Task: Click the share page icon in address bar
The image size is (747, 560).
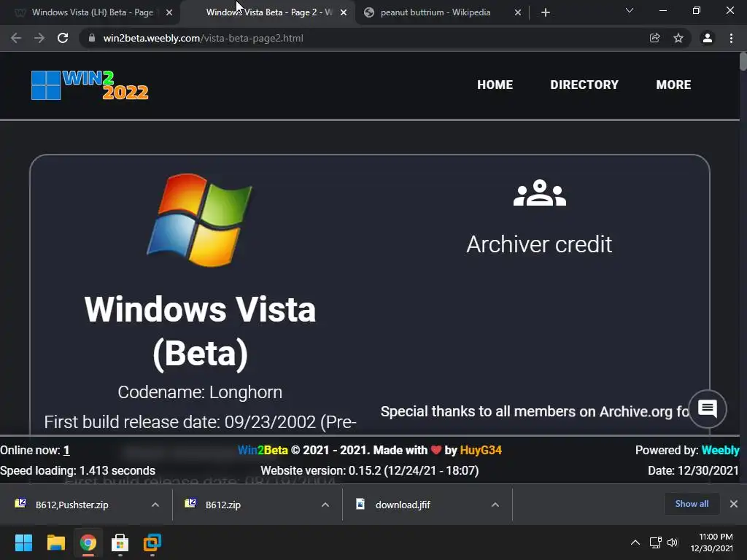Action: 655,38
